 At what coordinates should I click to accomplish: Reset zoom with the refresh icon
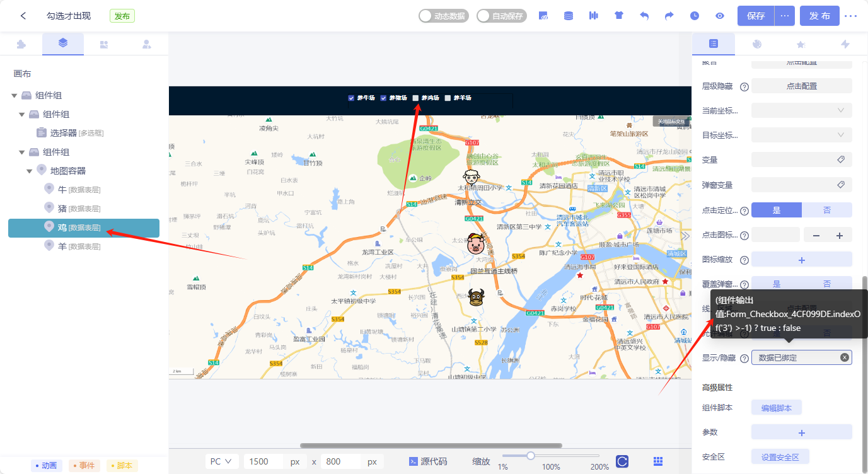[622, 461]
